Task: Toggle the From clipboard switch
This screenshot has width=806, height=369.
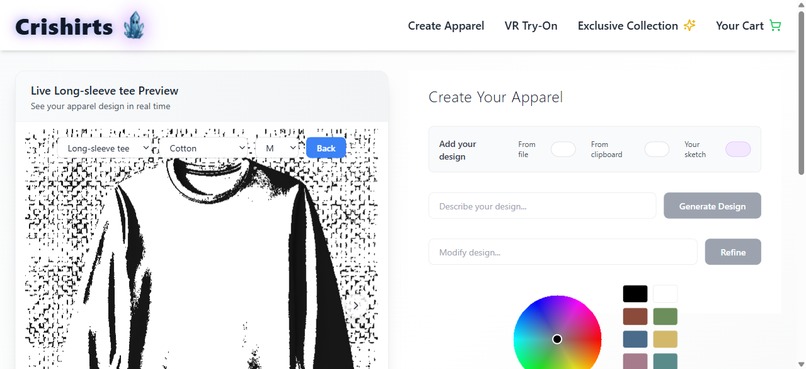Action: point(656,150)
